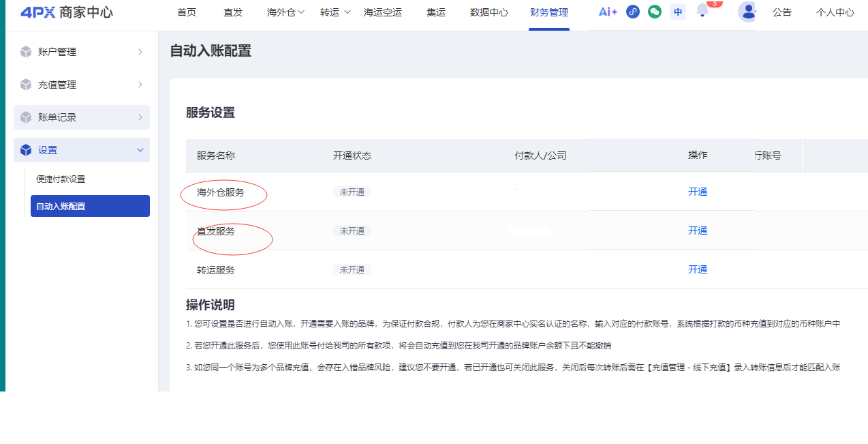Click the 服务设置 section heading
The height and width of the screenshot is (444, 868).
coord(211,113)
